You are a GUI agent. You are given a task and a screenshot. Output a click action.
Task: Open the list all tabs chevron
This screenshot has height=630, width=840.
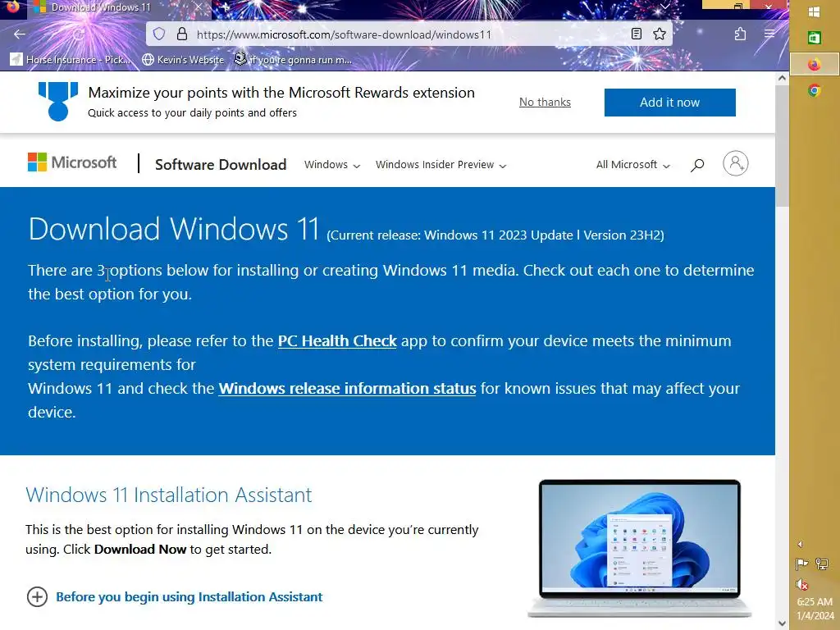click(664, 7)
